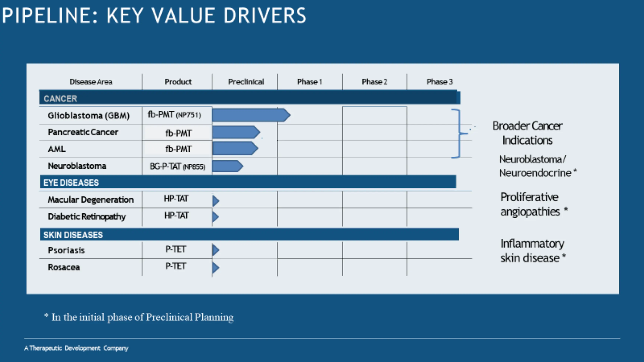This screenshot has height=362, width=644.
Task: Click the BG-P-TAT (NP855) product cell
Action: pyautogui.click(x=177, y=166)
